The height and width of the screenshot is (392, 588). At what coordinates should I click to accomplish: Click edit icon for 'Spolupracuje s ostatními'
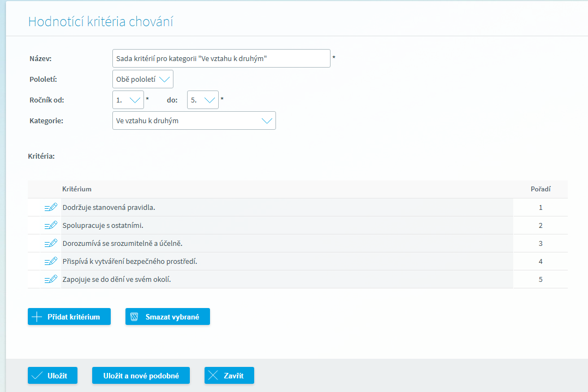pos(51,225)
